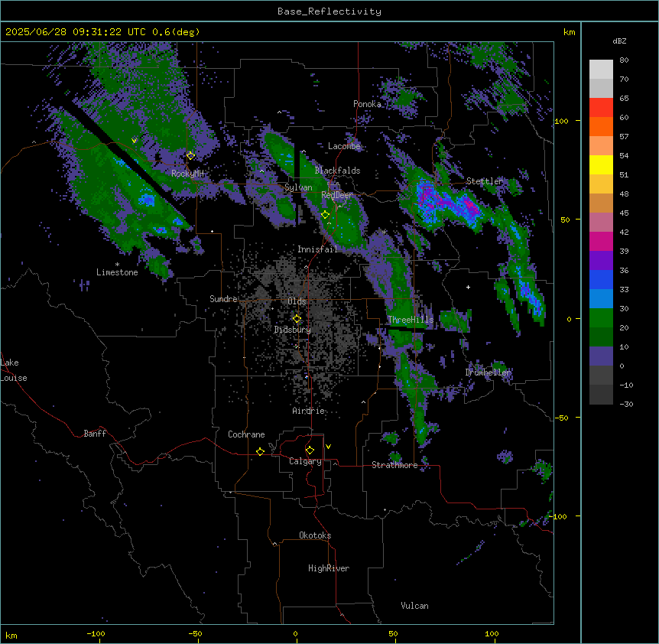This screenshot has width=659, height=644.
Task: Select the Banff label
Action: pyautogui.click(x=95, y=434)
